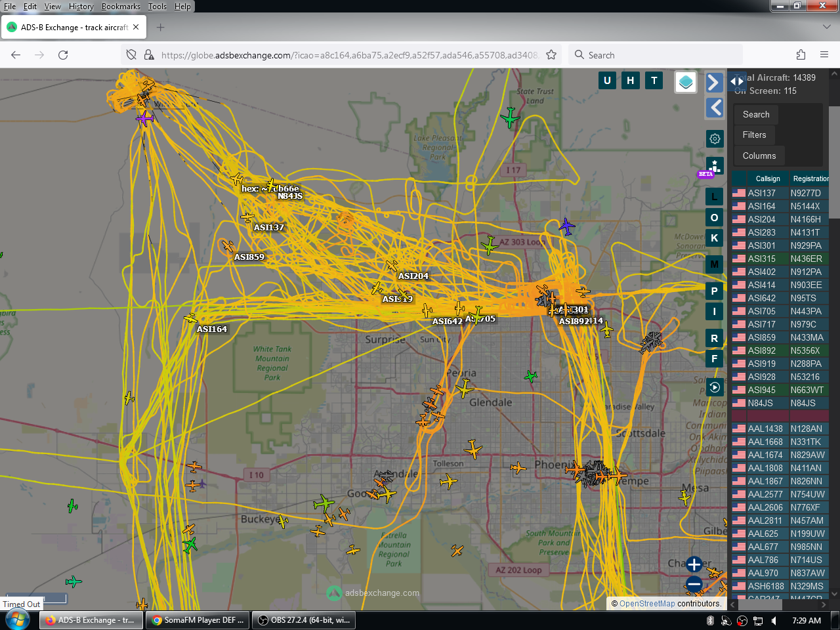Bookmark this page with star icon

tap(551, 55)
